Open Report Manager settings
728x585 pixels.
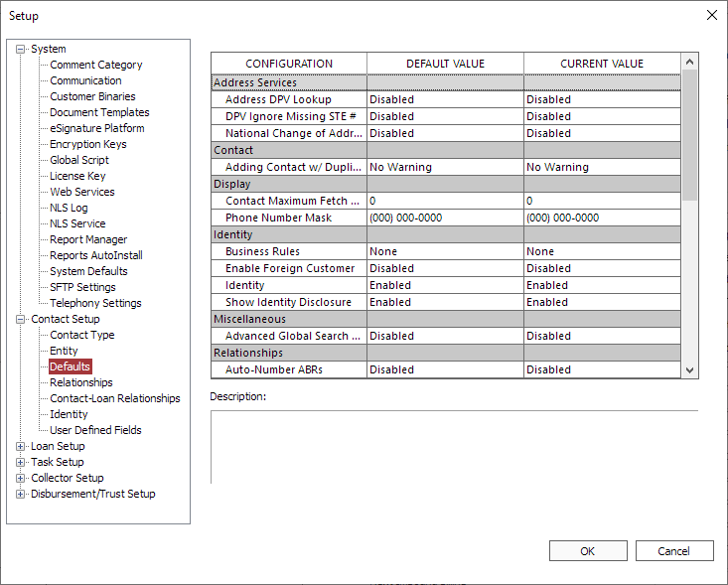(88, 239)
